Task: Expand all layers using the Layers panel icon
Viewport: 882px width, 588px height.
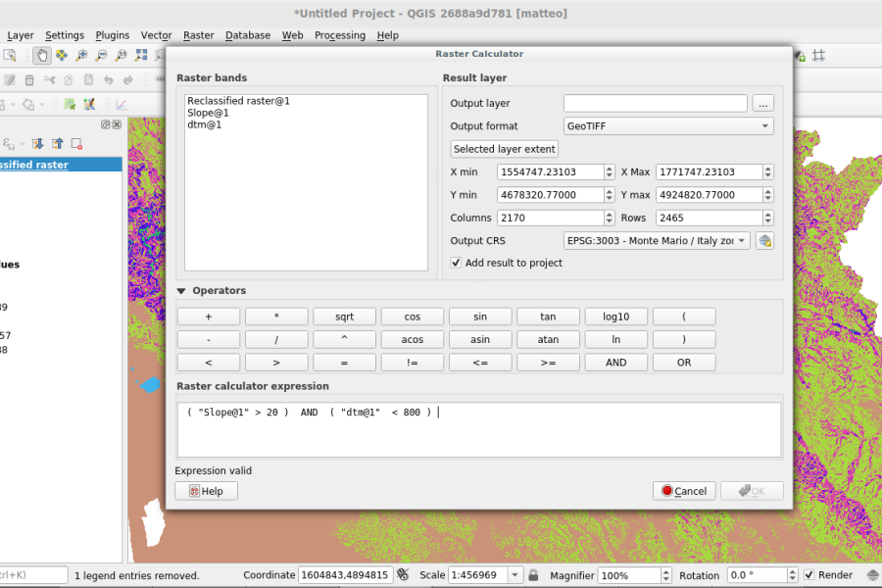Action: tap(38, 144)
